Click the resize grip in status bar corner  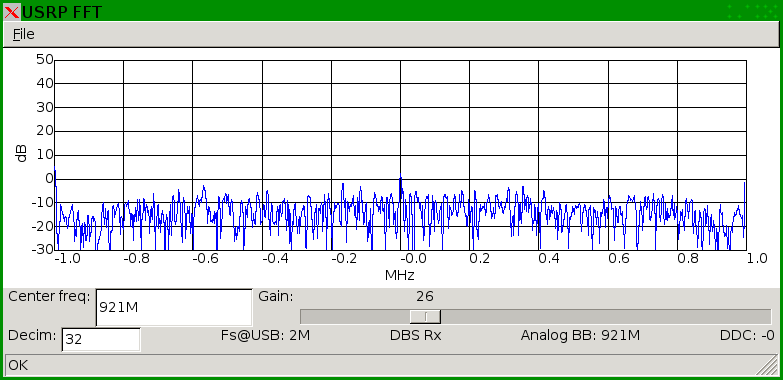(768, 366)
